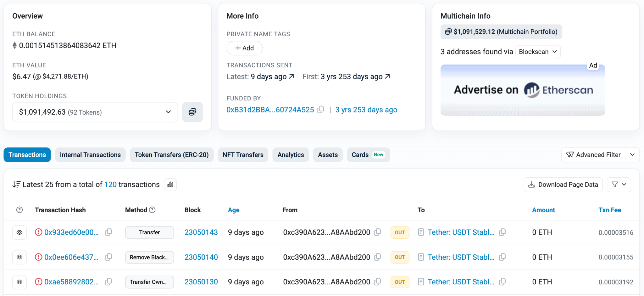Toggle eye preview for transaction 0x0ee606e437
The width and height of the screenshot is (644, 296).
click(x=19, y=257)
